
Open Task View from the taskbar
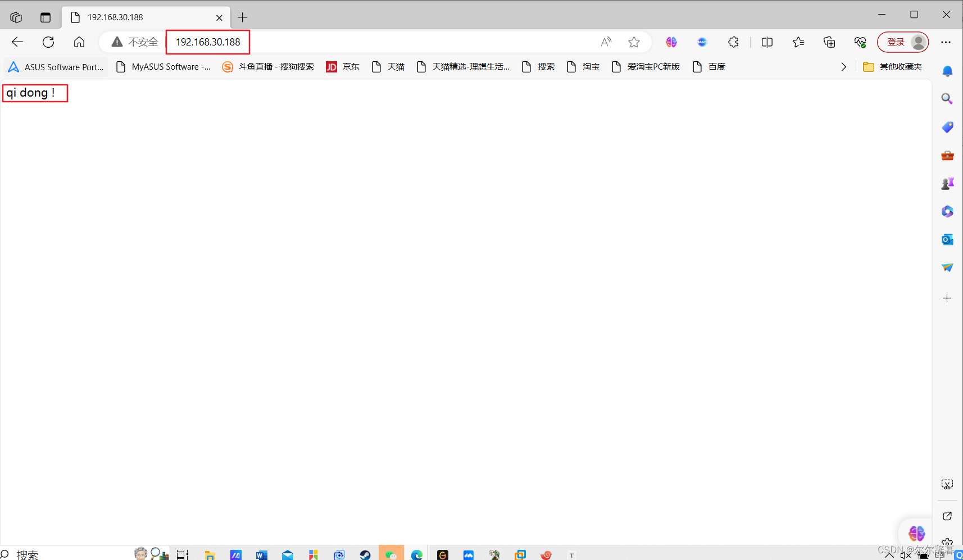tap(183, 554)
